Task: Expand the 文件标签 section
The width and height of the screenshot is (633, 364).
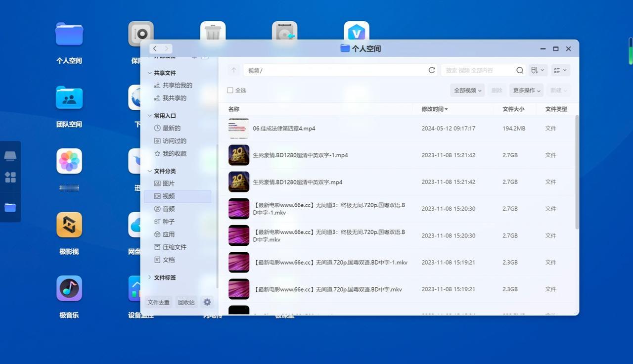Action: [x=150, y=277]
